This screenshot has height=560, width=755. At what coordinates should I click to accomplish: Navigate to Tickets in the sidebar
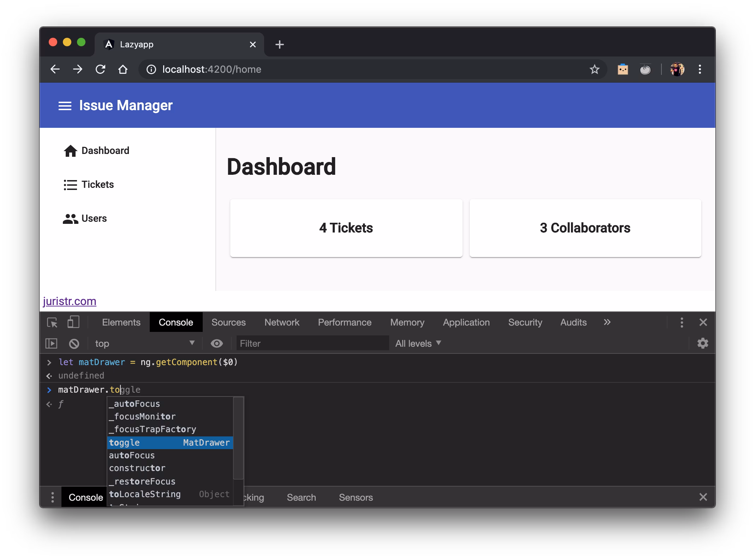(97, 185)
